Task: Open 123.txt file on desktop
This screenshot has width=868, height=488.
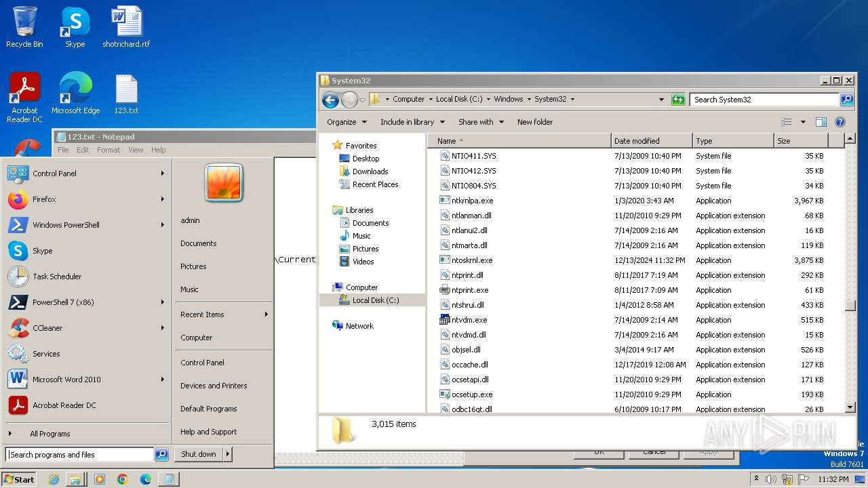Action: point(126,94)
